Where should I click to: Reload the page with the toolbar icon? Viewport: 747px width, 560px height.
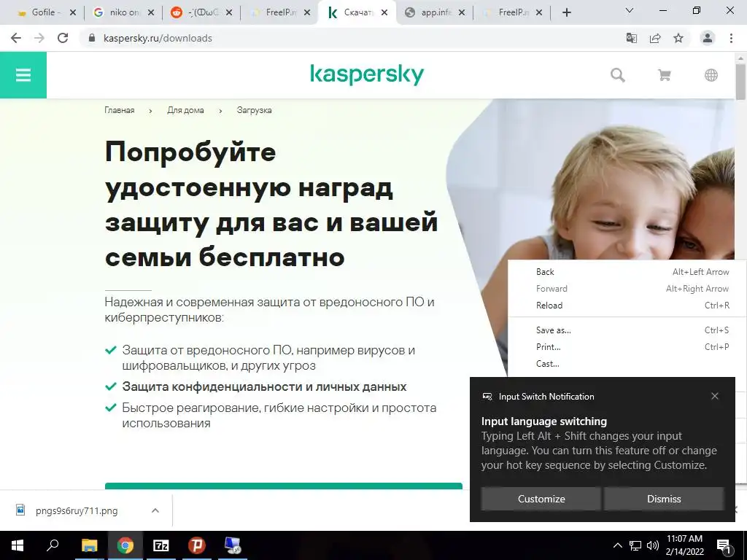point(63,38)
